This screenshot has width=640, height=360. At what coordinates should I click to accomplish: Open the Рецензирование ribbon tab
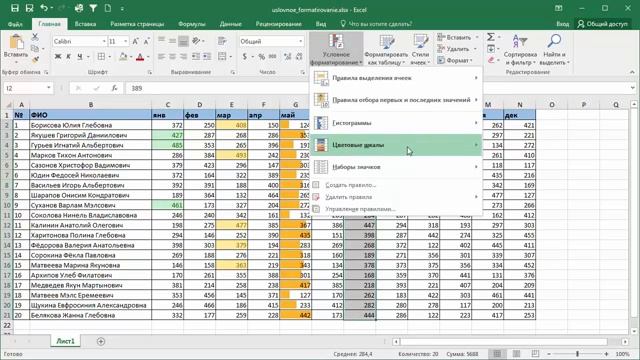click(x=279, y=24)
